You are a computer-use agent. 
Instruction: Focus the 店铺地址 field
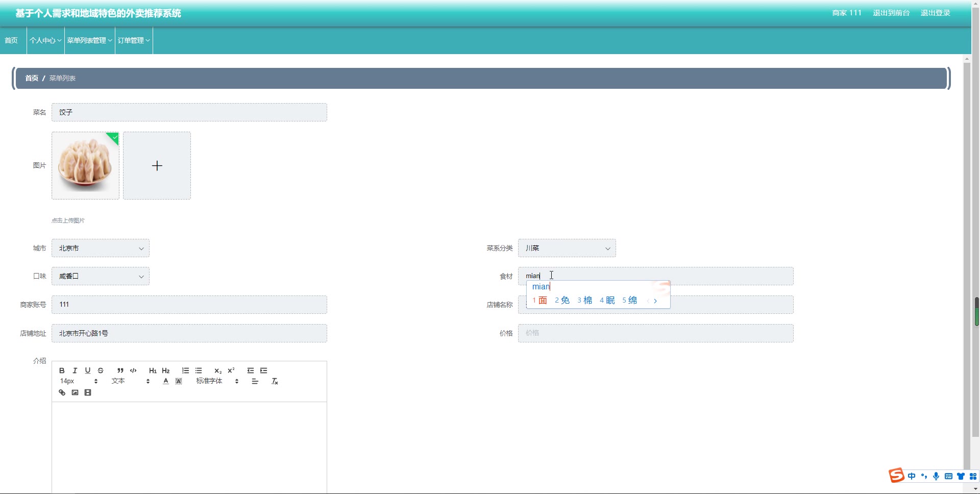click(x=189, y=333)
